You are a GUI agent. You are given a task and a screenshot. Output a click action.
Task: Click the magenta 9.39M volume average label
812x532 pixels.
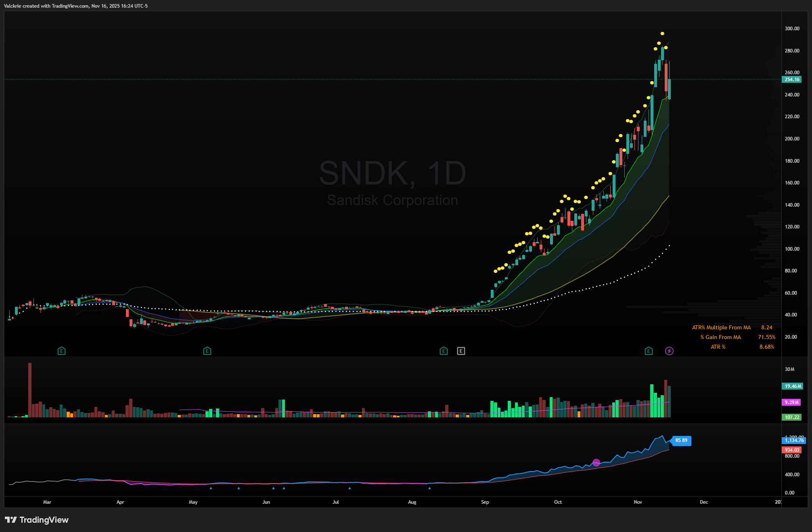point(792,402)
